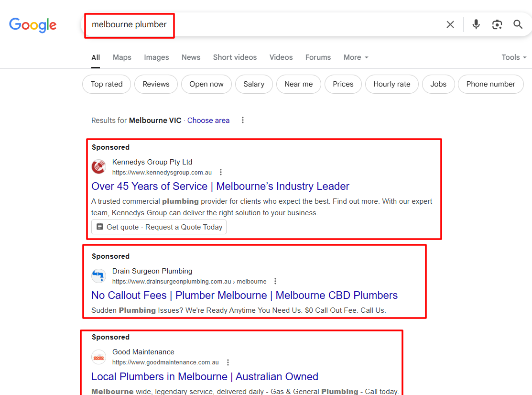532x395 pixels.
Task: Open the No Callout Fees Plumber Melbourne ad
Action: (x=244, y=295)
